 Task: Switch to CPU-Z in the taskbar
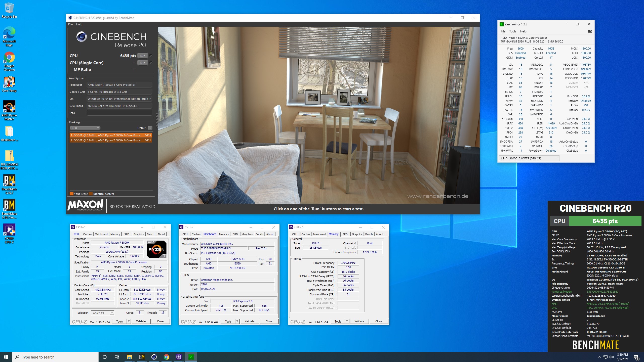click(x=179, y=357)
